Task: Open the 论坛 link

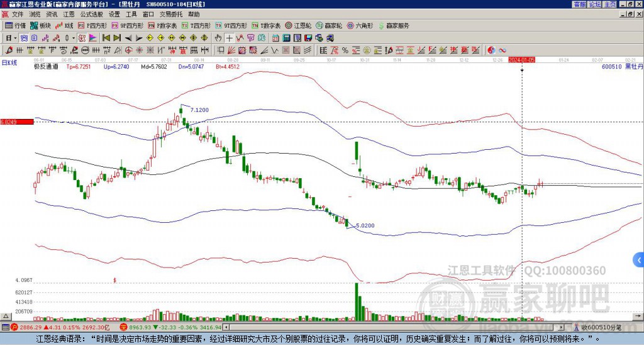Action: (594, 4)
